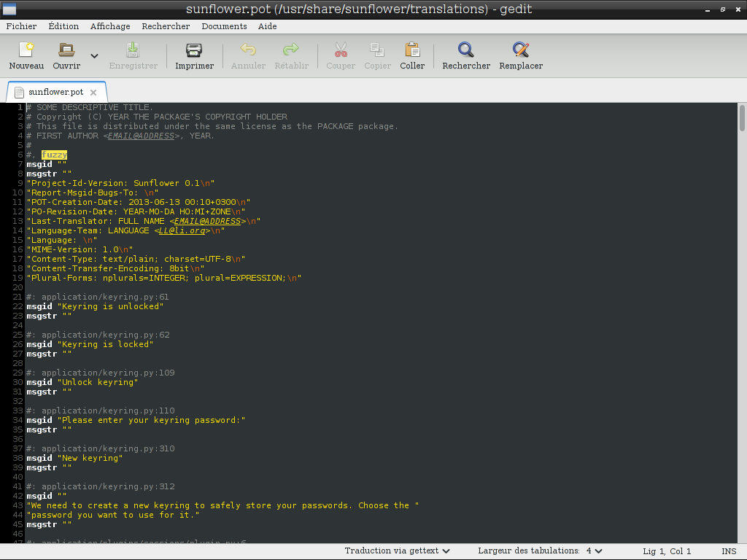Open the Édition menu
Screen dimensions: 747x560
tap(63, 26)
